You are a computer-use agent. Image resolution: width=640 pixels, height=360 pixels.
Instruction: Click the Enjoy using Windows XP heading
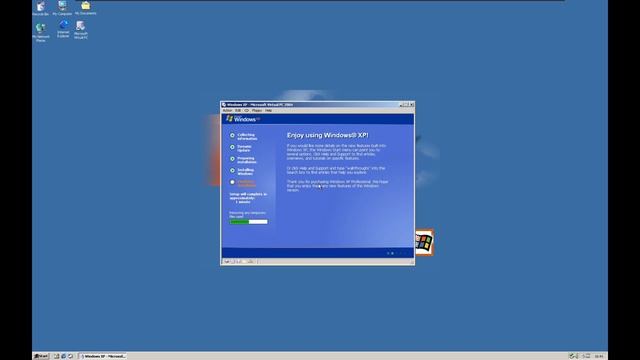tap(328, 135)
